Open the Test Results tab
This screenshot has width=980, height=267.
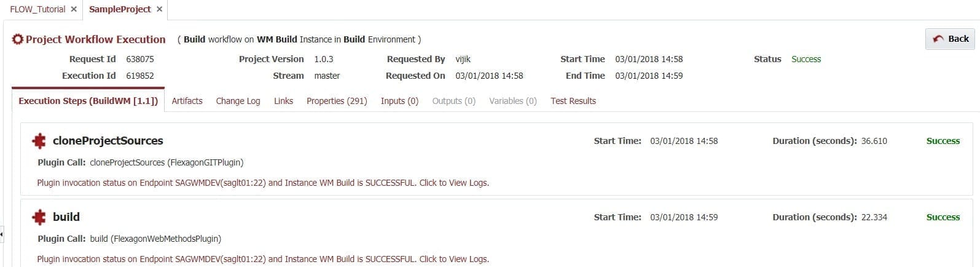573,101
